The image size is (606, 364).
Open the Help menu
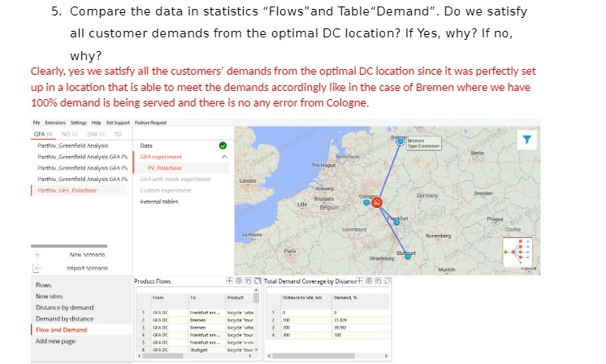(96, 123)
